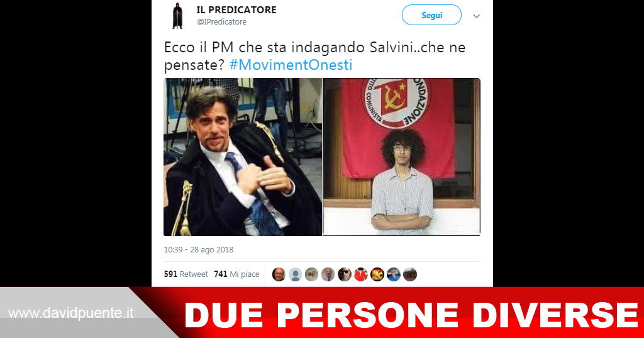The height and width of the screenshot is (338, 644).
Task: Click the Il Predicatore hooded profile avatar
Action: 177,16
